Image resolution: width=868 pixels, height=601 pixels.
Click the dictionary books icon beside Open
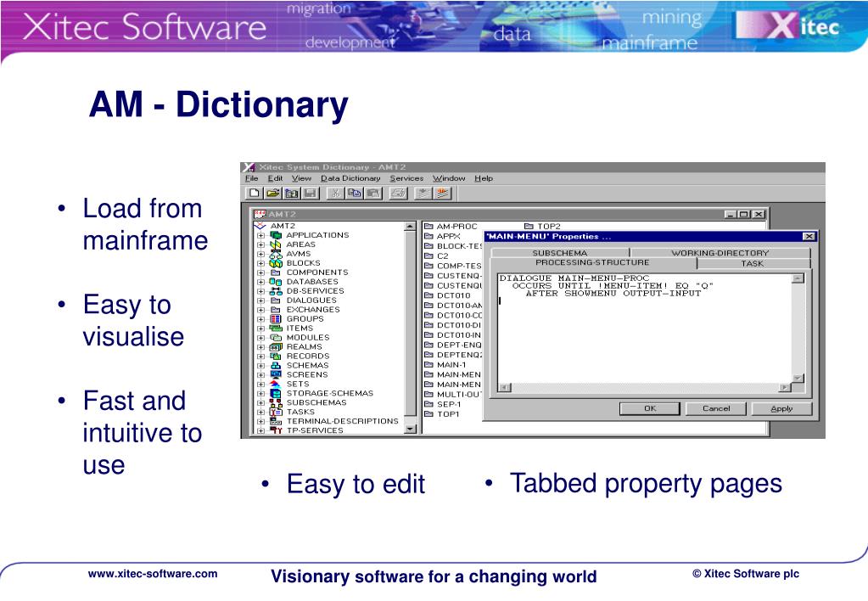point(292,194)
